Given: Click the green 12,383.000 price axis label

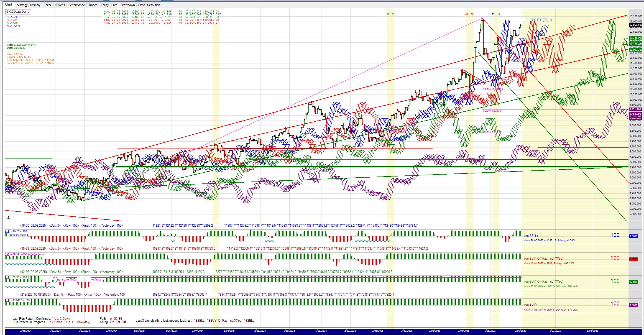Looking at the screenshot, I should (636, 37).
